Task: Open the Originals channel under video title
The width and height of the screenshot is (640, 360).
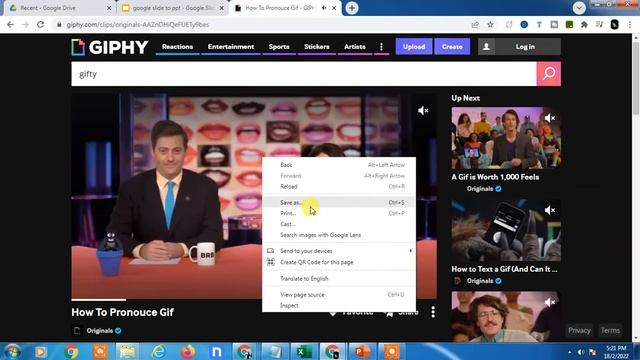Action: click(100, 331)
